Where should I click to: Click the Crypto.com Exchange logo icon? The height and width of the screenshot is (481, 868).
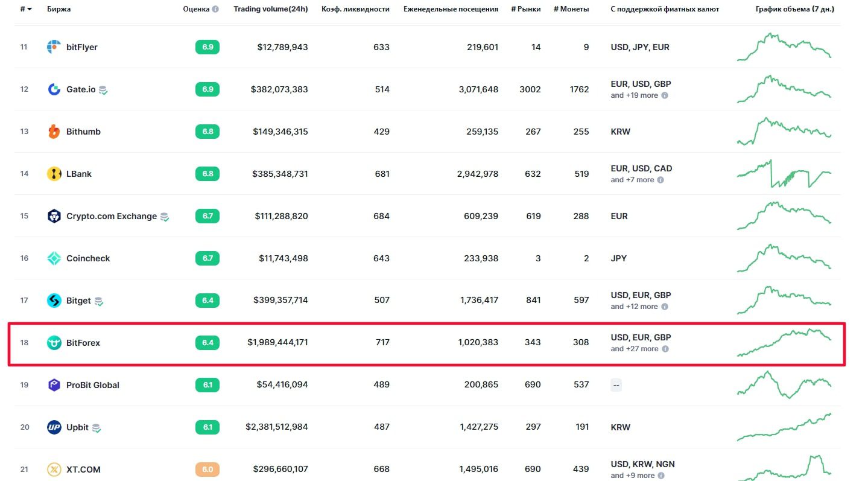[x=54, y=216]
